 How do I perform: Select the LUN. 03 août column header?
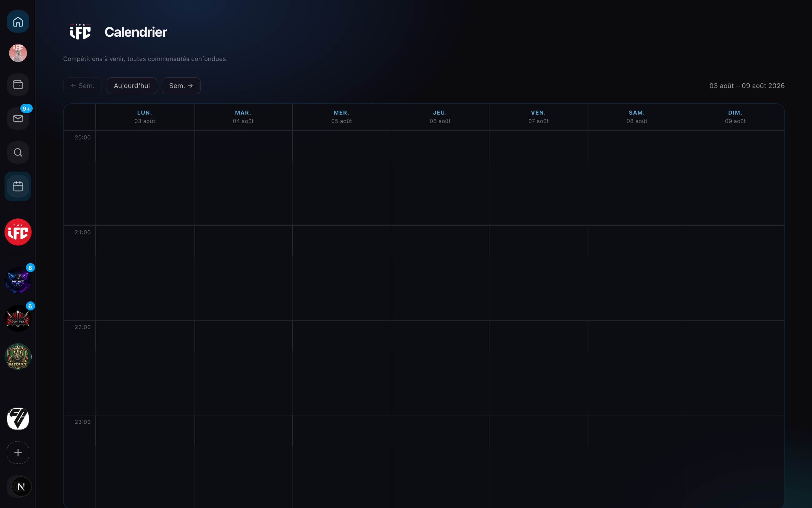(145, 117)
